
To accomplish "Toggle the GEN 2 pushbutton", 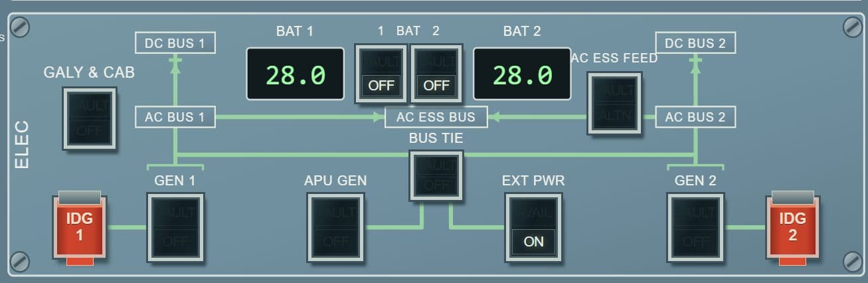I will pyautogui.click(x=695, y=227).
